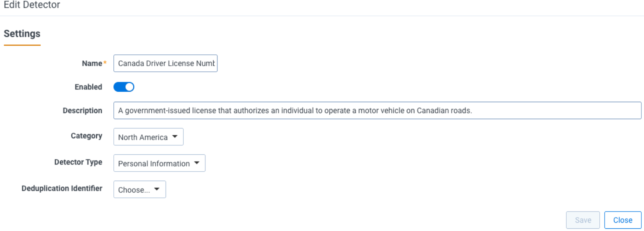Viewport: 644px width, 231px height.
Task: Click the Description field label
Action: (x=82, y=111)
